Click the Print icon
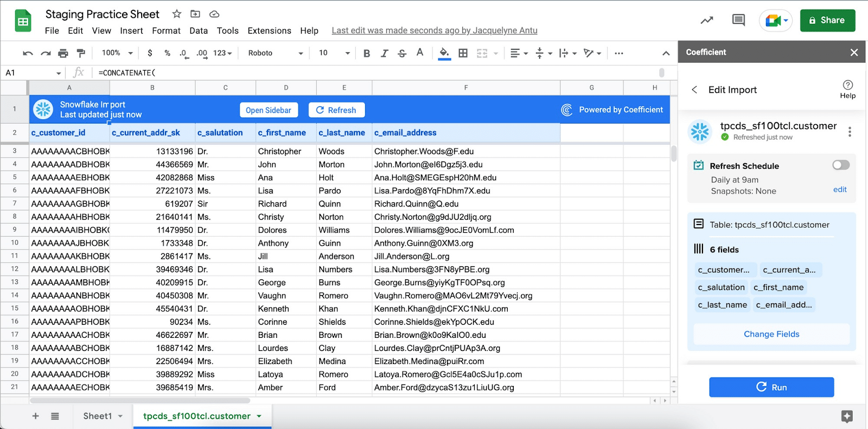Viewport: 868px width, 429px height. [x=63, y=53]
